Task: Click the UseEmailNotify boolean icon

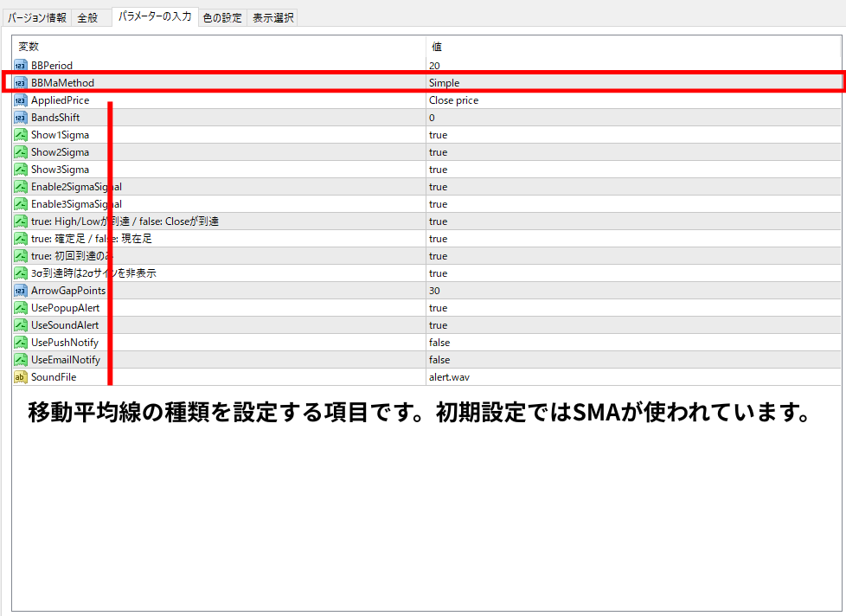Action: (x=21, y=360)
